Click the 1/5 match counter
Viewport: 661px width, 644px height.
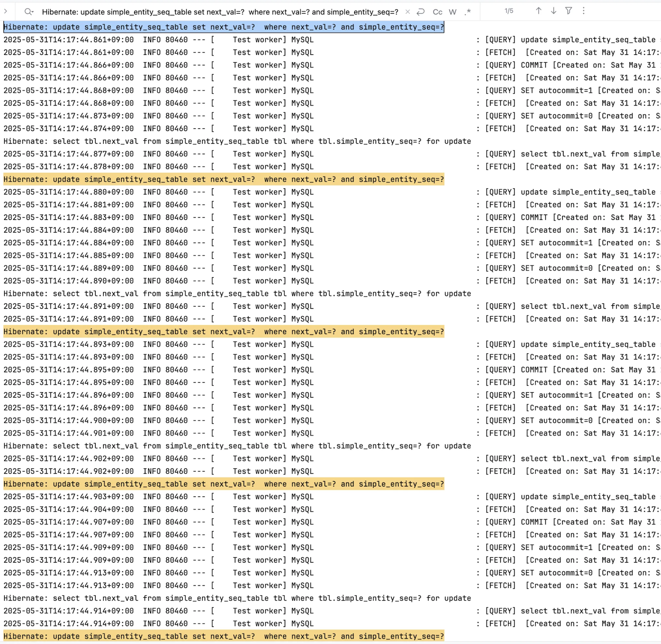tap(509, 11)
